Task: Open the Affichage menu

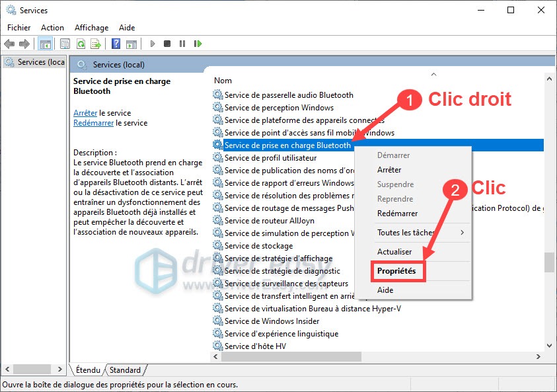Action: coord(91,28)
